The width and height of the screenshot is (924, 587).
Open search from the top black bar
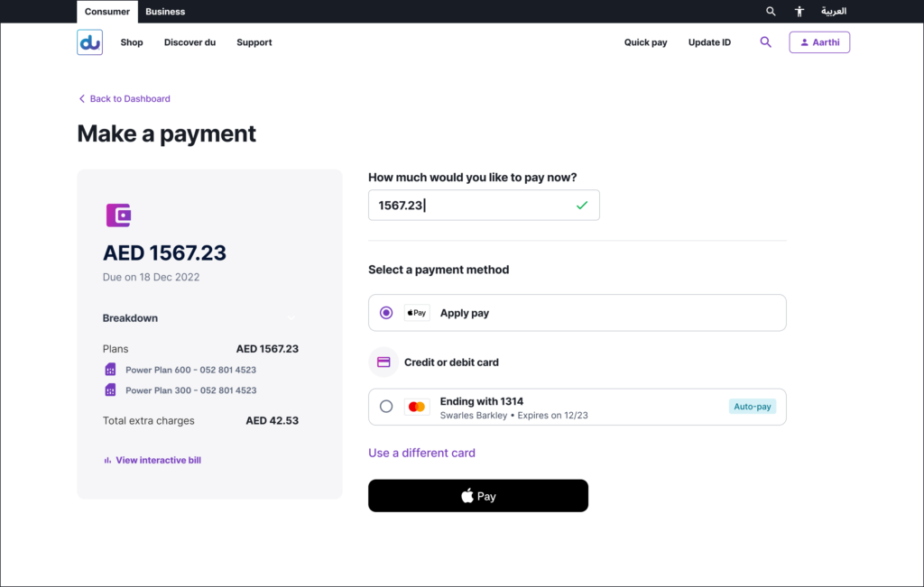[x=771, y=12]
